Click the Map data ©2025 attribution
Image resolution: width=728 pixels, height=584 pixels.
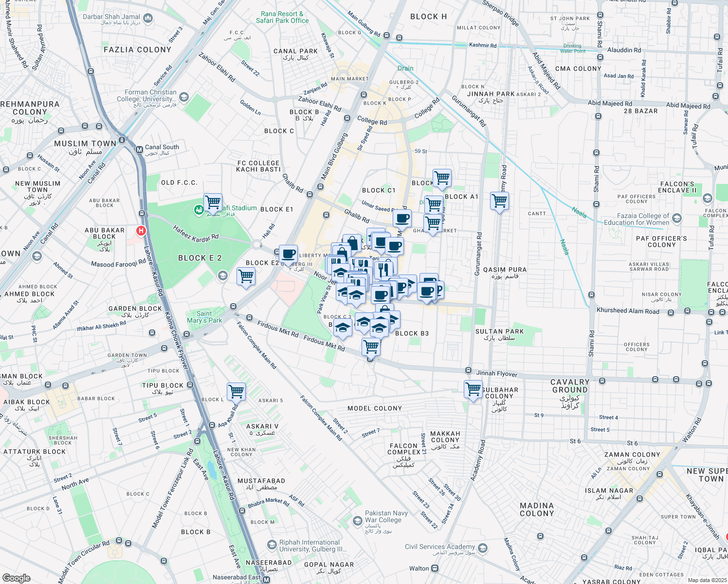click(x=707, y=580)
